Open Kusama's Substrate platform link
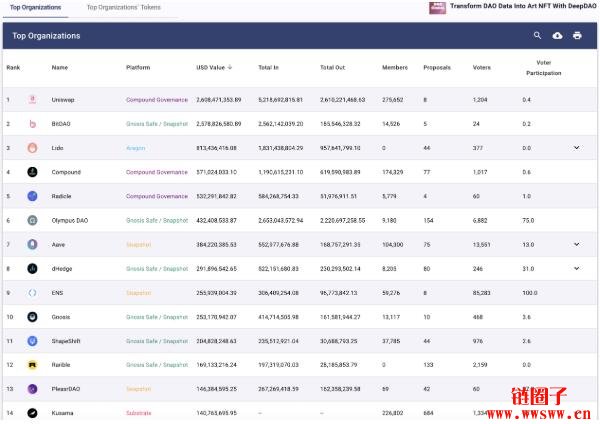Viewport: 600px width, 424px height. [139, 413]
